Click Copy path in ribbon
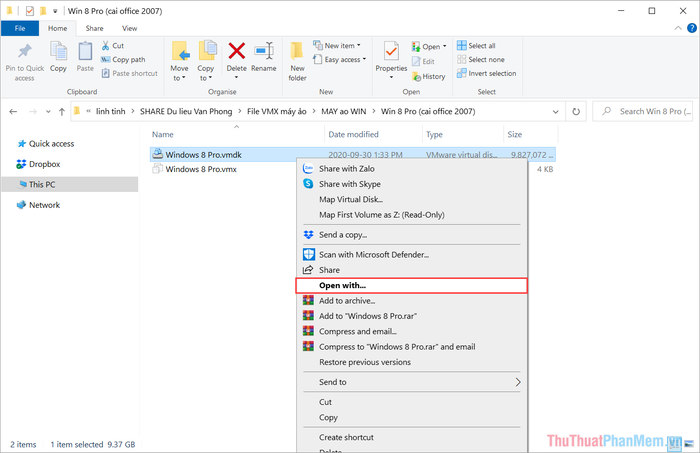The width and height of the screenshot is (700, 453). tap(123, 59)
